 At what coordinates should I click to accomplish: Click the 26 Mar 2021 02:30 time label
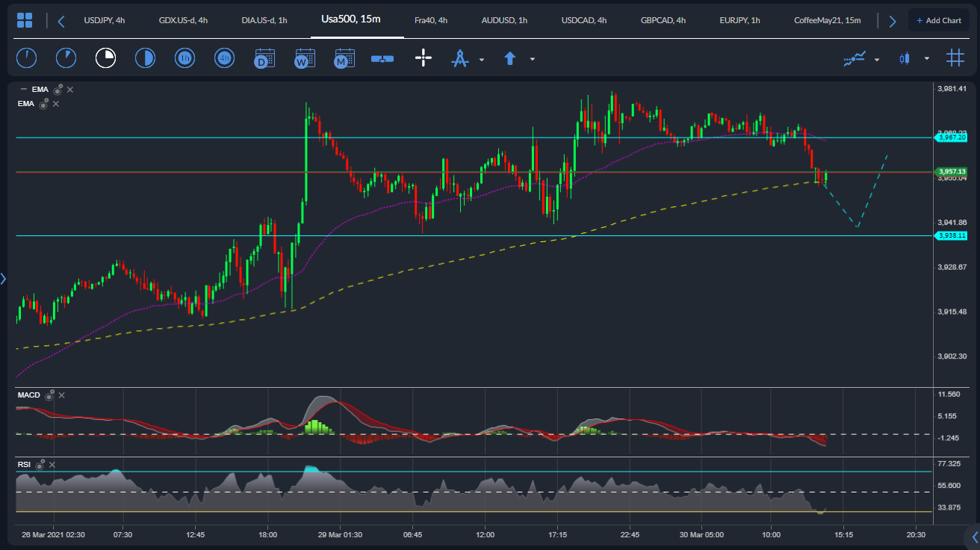tap(53, 535)
